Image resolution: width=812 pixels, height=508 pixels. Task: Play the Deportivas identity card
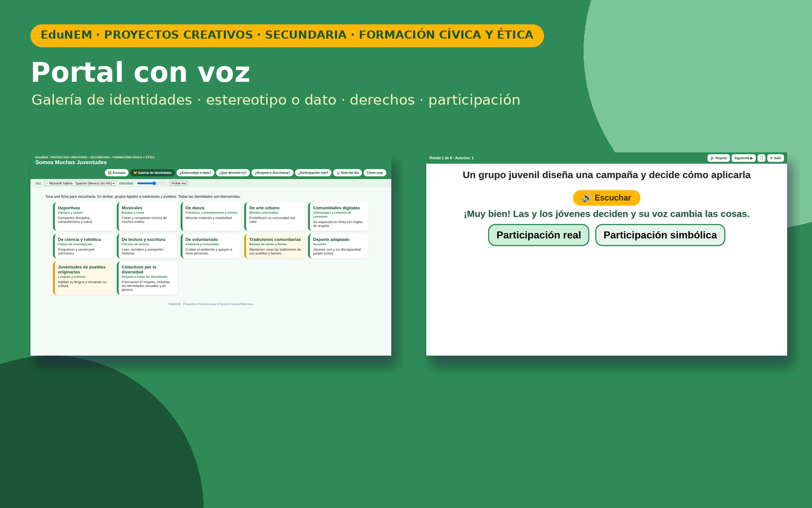tap(84, 216)
